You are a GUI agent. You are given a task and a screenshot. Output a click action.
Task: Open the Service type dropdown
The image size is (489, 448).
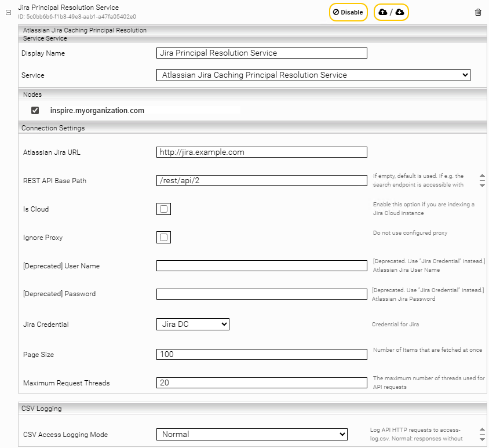[x=313, y=75]
